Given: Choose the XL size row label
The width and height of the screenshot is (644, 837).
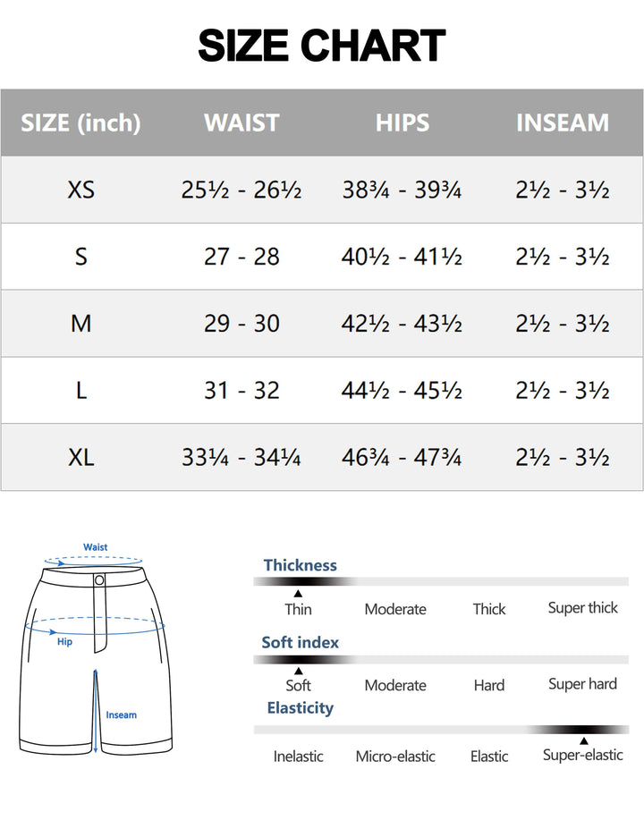Looking at the screenshot, I should [80, 458].
